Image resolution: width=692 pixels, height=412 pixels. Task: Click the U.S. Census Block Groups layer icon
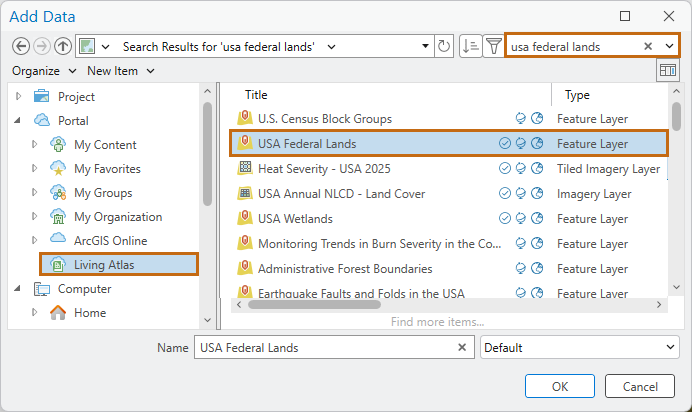point(244,118)
